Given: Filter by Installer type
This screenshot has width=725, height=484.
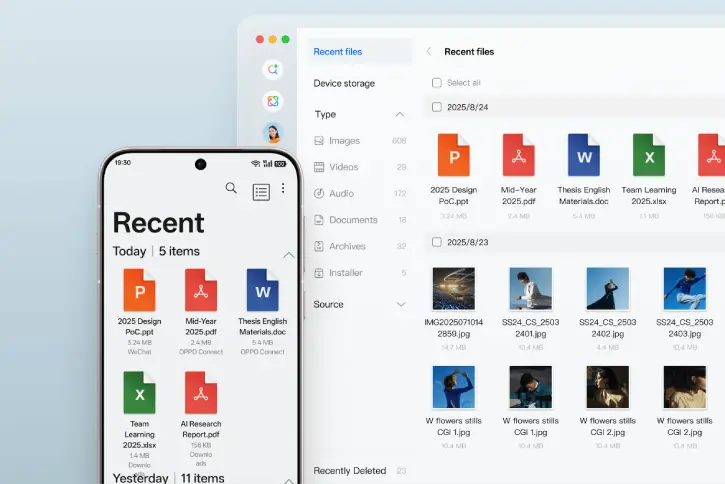Looking at the screenshot, I should click(x=360, y=273).
